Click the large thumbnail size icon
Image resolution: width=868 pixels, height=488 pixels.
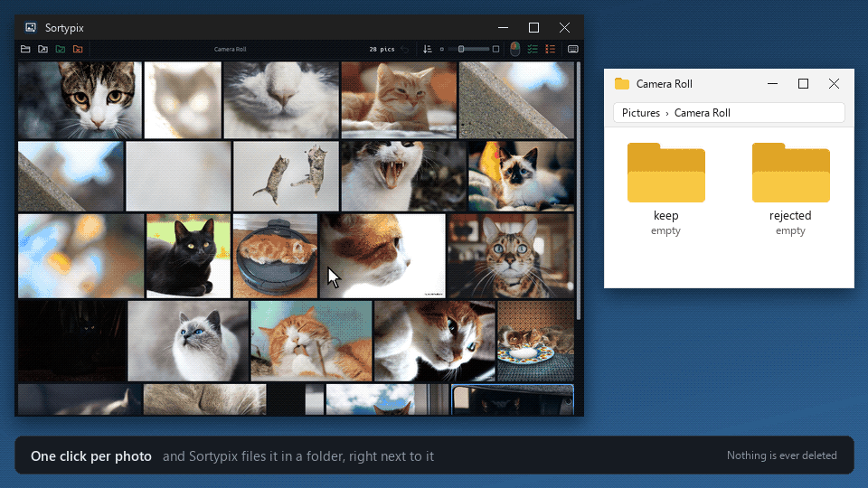click(496, 49)
